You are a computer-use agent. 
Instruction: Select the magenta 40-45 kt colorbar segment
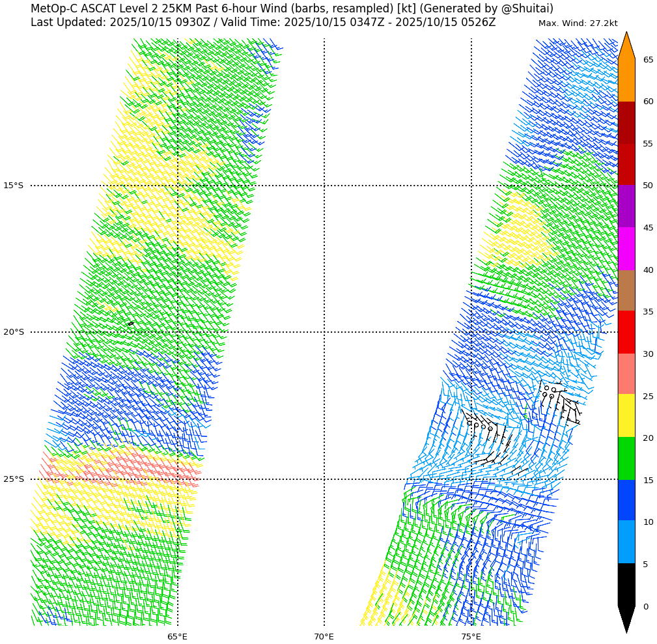click(x=626, y=249)
